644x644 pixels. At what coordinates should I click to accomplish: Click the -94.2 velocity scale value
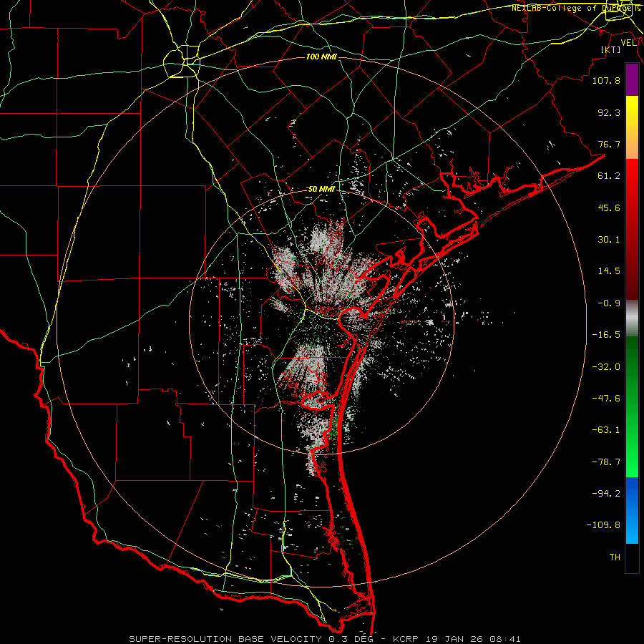[x=606, y=494]
